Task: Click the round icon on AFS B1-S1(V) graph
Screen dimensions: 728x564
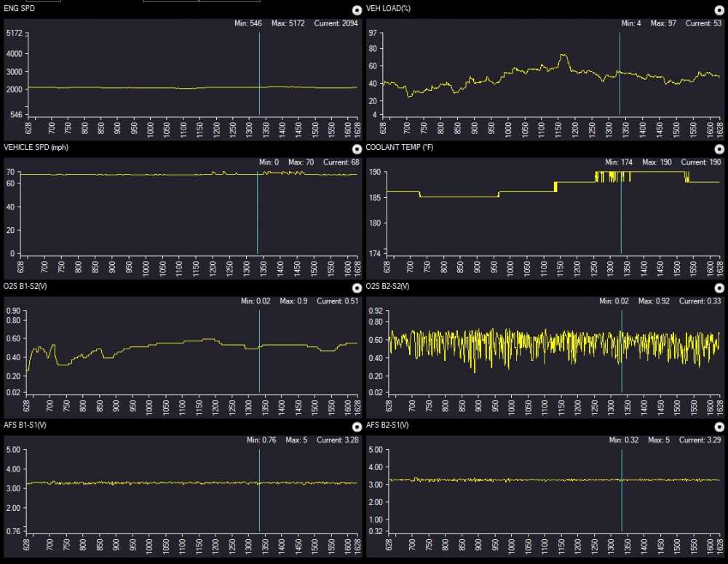Action: 356,426
